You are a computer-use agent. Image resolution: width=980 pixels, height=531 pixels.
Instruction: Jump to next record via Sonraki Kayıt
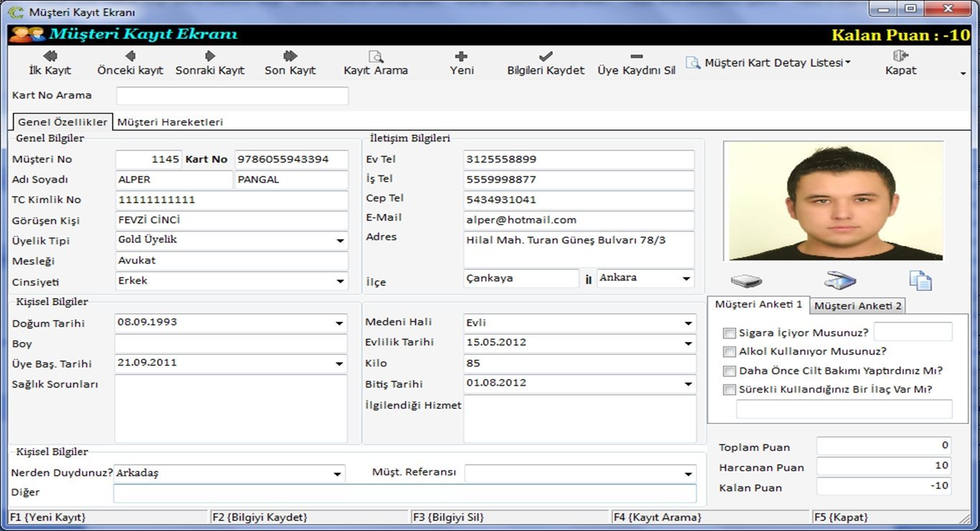210,63
